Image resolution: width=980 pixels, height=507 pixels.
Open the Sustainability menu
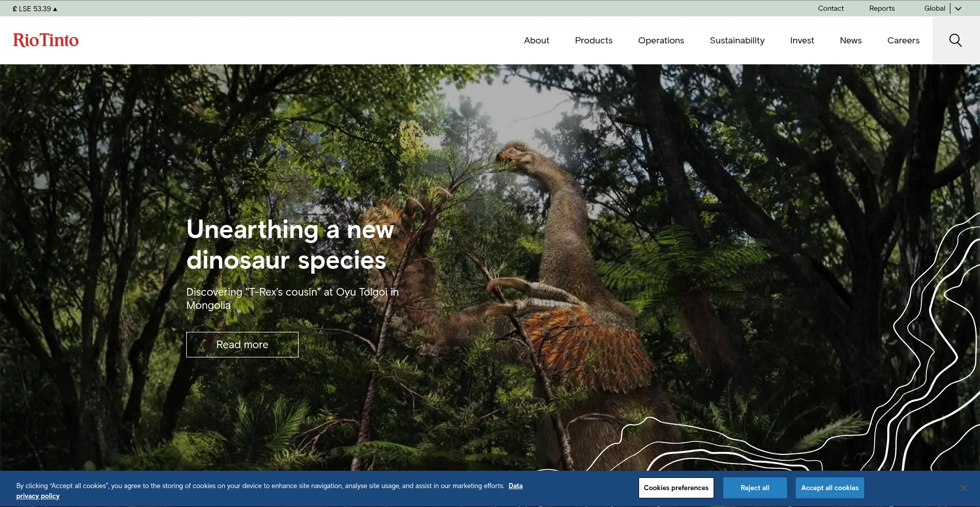[x=737, y=40]
